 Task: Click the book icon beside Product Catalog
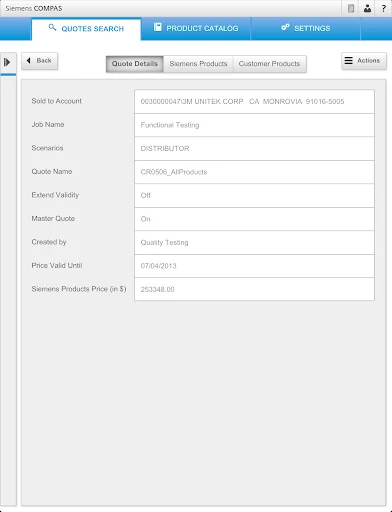157,27
